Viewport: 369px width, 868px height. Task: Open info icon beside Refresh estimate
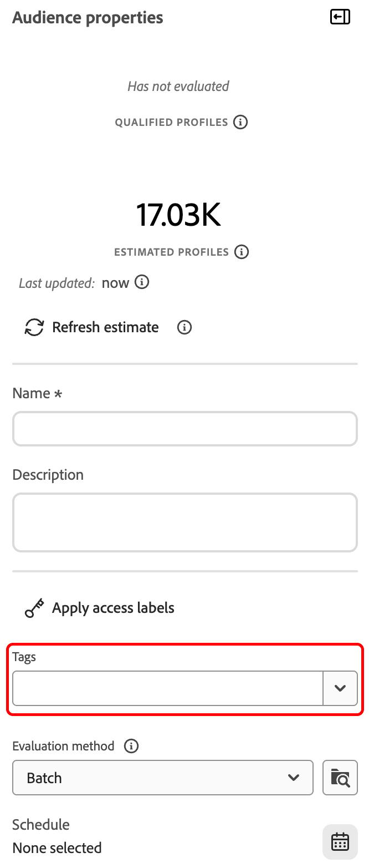184,327
